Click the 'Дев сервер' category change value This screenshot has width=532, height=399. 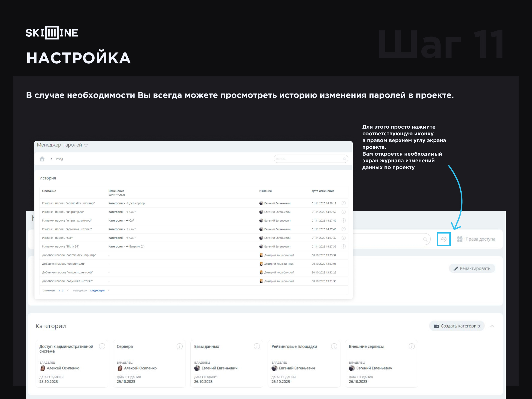point(137,203)
